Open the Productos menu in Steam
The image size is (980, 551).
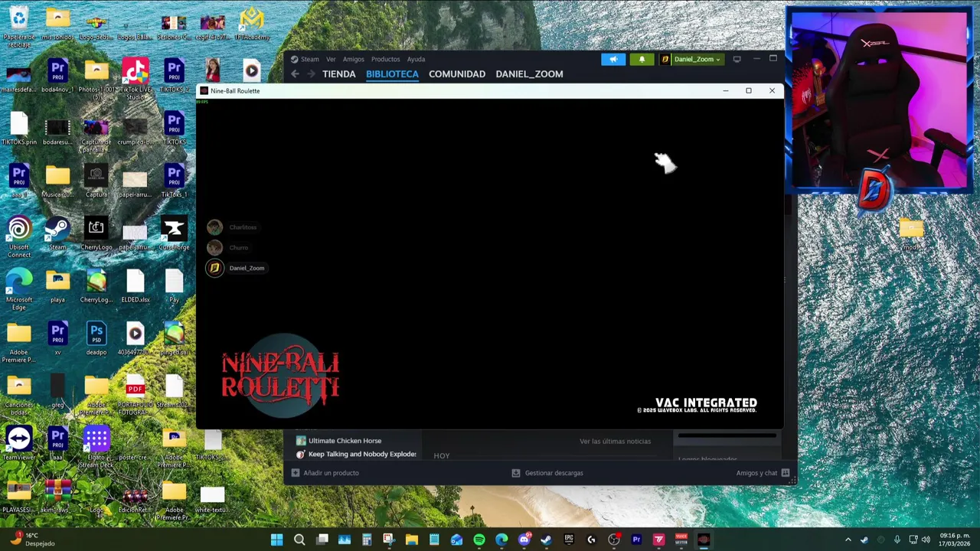pos(385,59)
